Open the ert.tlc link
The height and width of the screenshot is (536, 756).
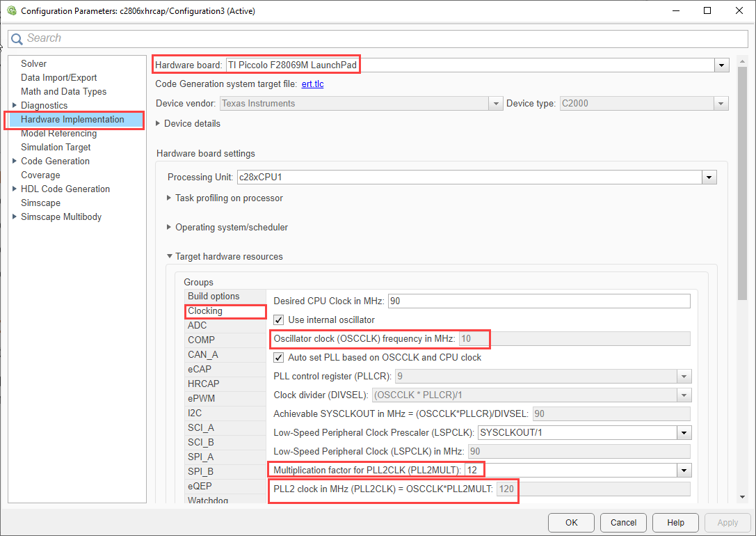coord(312,84)
